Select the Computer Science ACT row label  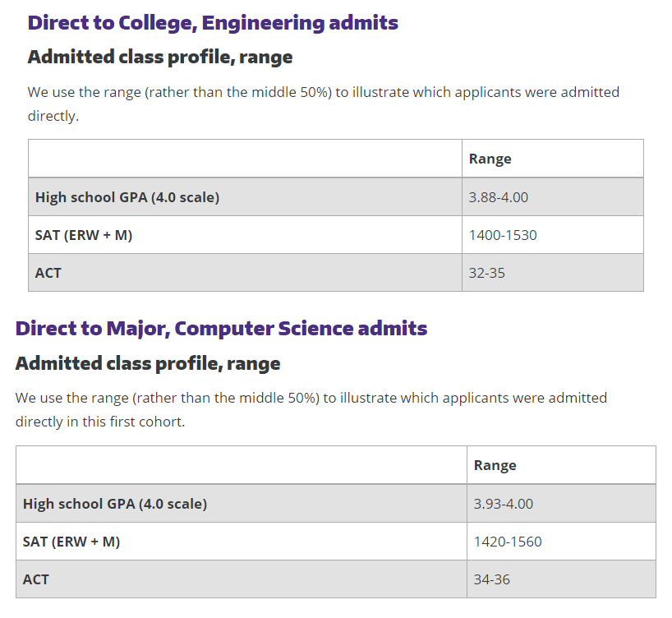tap(35, 579)
